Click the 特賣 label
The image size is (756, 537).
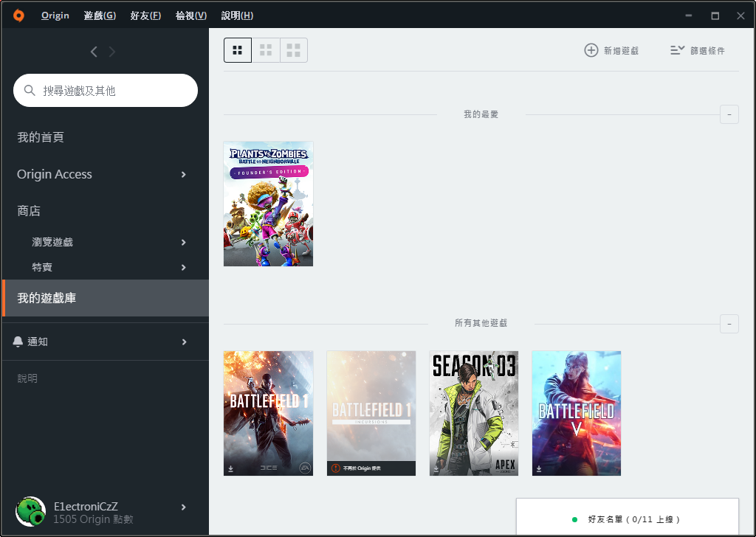42,267
